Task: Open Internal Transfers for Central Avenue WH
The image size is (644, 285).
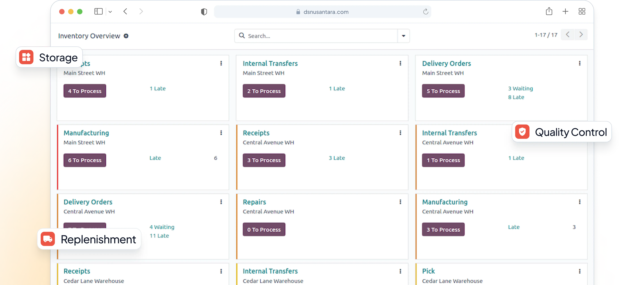Action: (x=449, y=133)
